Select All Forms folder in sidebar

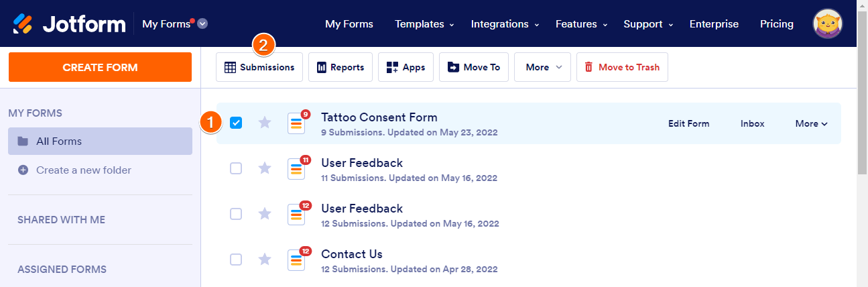[x=100, y=141]
